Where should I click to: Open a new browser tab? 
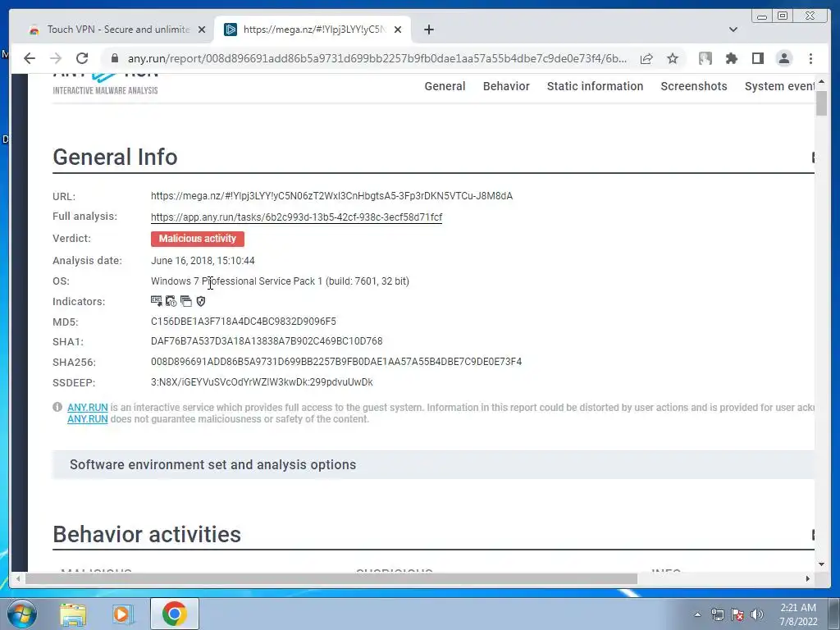[428, 30]
